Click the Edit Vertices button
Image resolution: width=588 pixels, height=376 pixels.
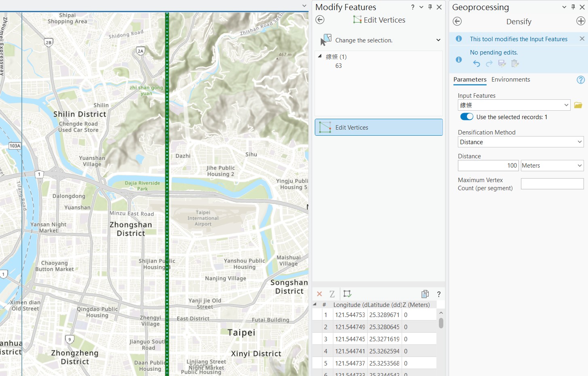379,127
